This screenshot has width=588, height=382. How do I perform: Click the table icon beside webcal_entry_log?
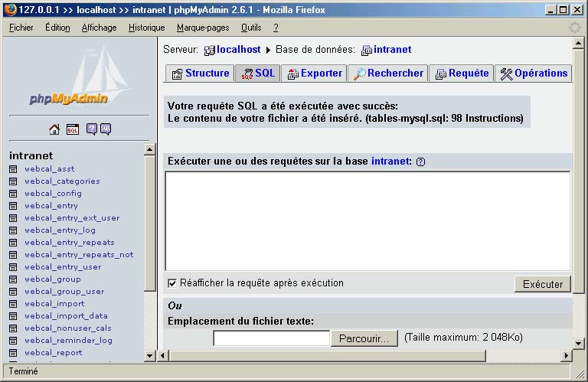click(13, 230)
